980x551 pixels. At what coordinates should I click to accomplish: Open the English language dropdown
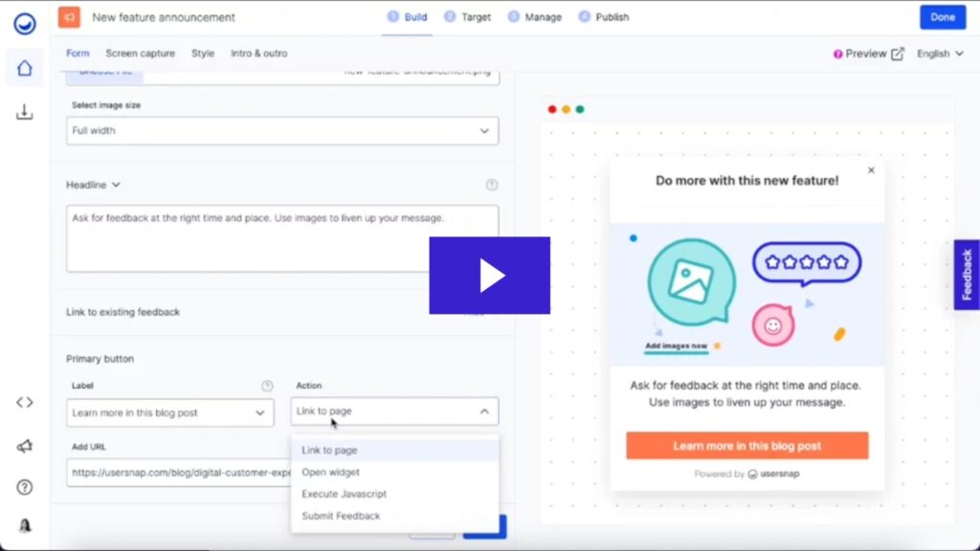[940, 55]
